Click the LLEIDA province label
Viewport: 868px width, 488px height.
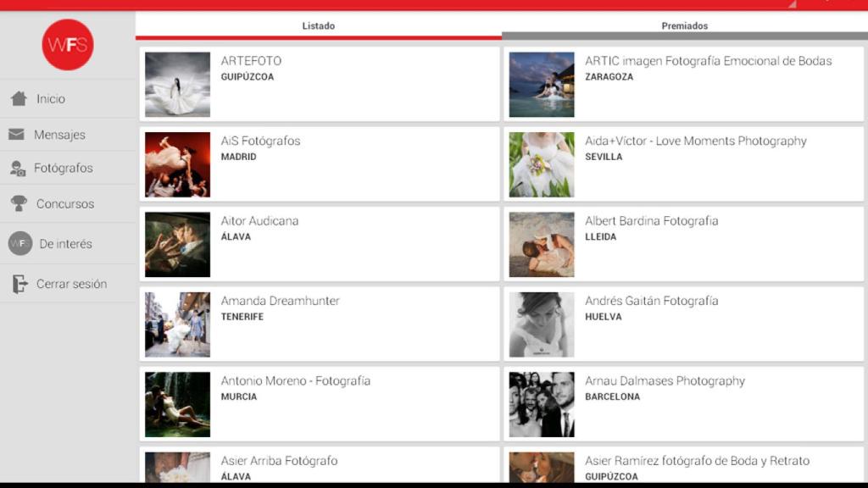coord(601,237)
